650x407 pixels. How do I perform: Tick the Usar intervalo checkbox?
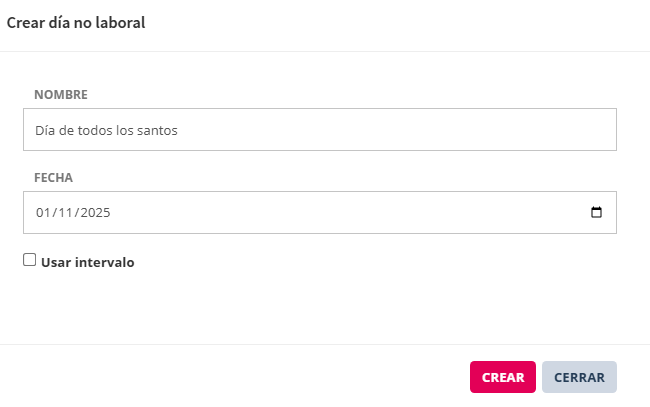[30, 260]
